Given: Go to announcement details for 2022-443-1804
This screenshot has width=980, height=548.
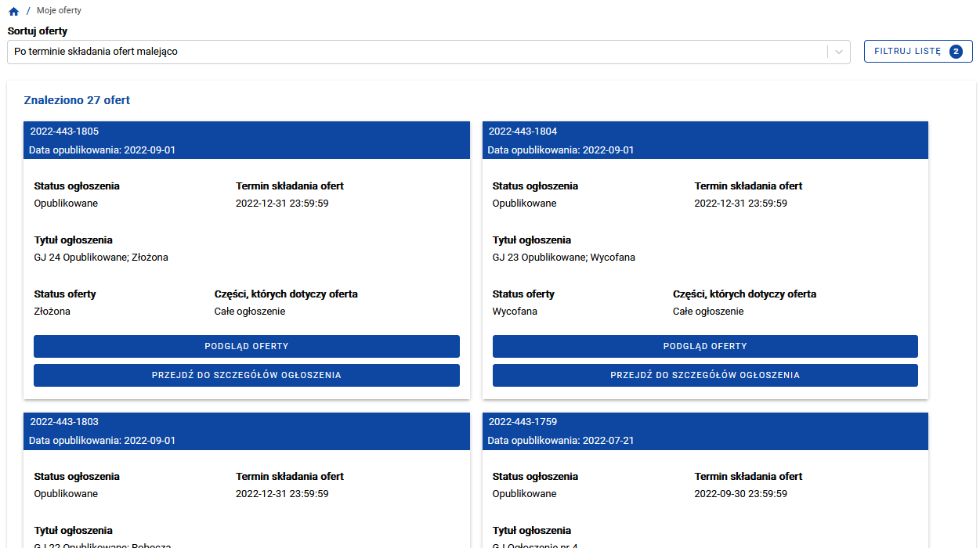Looking at the screenshot, I should pos(704,375).
